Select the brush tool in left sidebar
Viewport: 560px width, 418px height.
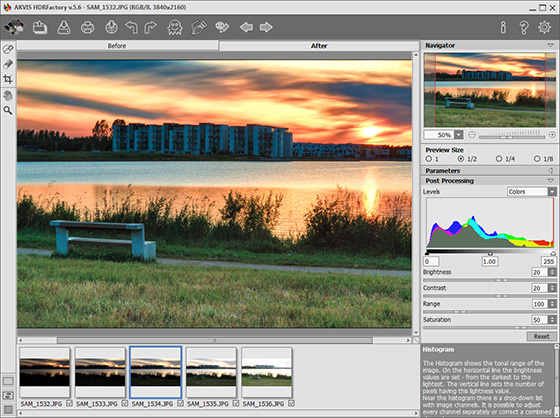click(8, 49)
